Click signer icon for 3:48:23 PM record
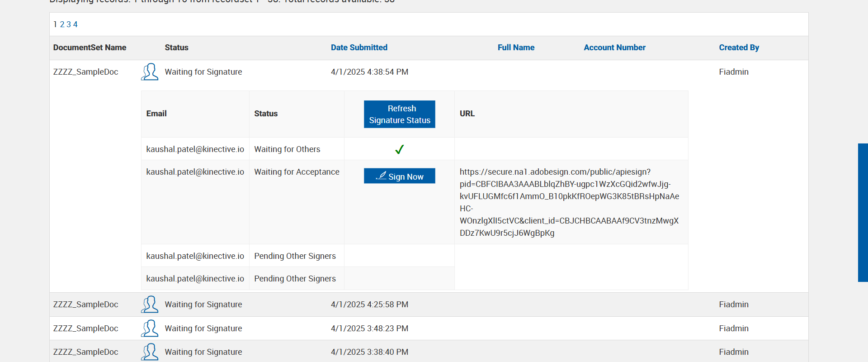 coord(150,329)
